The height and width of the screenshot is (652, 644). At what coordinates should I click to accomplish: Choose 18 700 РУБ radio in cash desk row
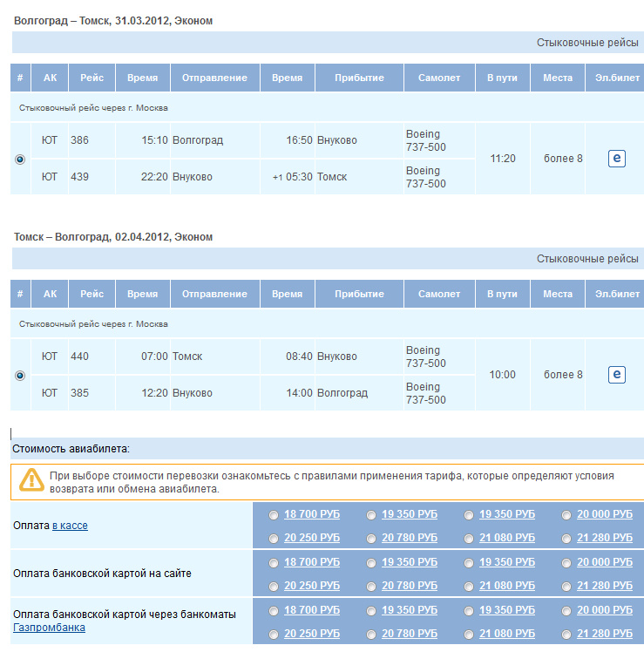(x=274, y=514)
